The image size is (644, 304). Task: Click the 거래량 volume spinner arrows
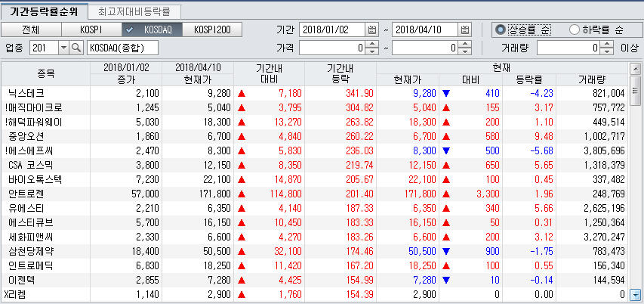(x=606, y=48)
